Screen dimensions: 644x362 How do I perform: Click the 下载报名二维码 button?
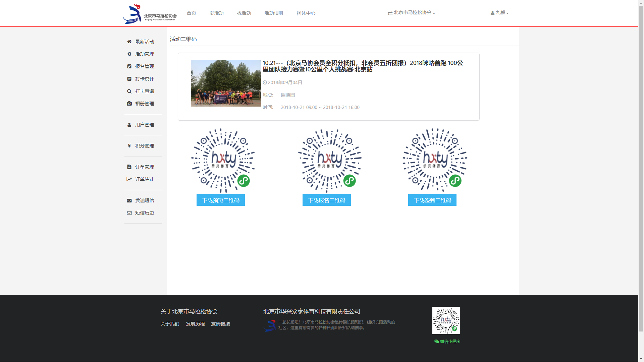point(327,200)
